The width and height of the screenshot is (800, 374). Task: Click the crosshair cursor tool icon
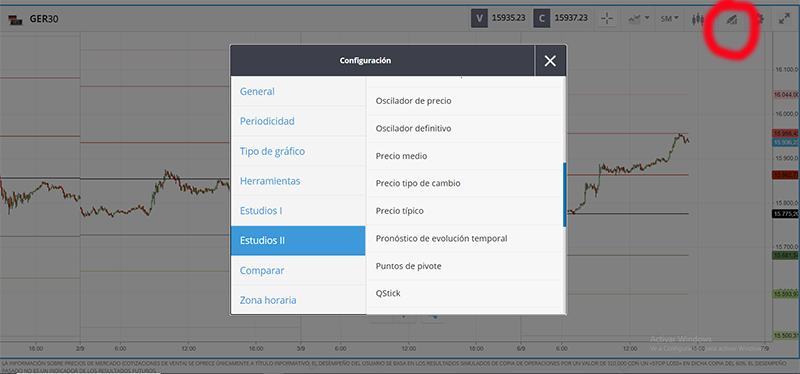coord(607,19)
